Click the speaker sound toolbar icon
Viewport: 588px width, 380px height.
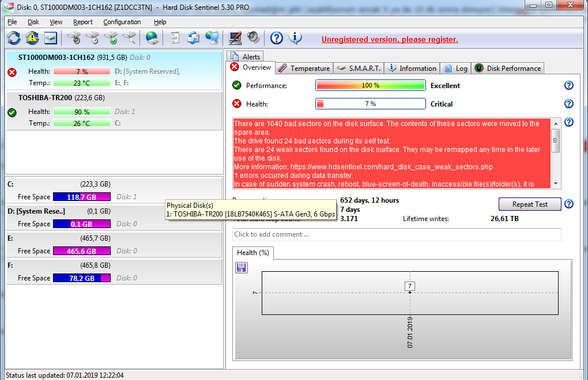click(x=254, y=38)
